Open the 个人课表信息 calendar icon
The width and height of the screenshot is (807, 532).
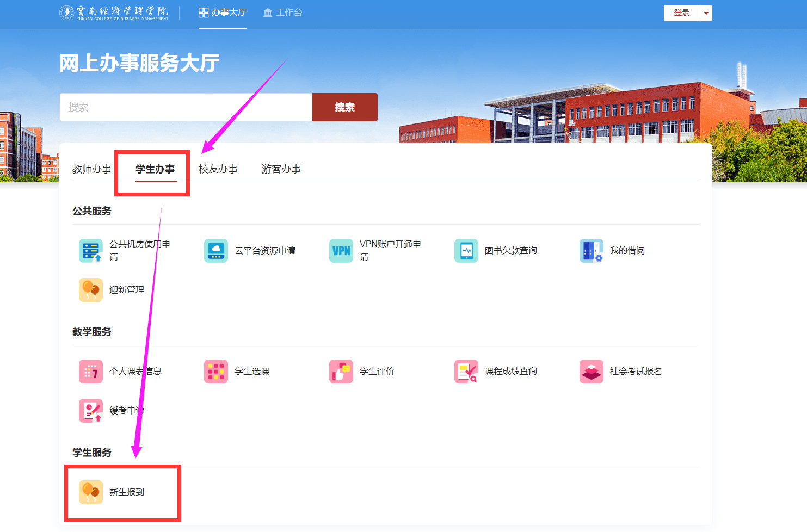click(90, 372)
